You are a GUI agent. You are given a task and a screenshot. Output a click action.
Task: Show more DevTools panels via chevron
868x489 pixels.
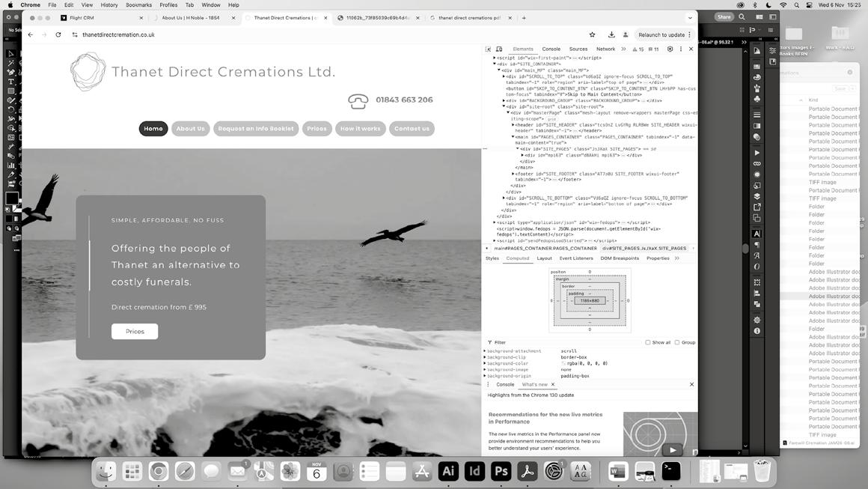(x=623, y=49)
